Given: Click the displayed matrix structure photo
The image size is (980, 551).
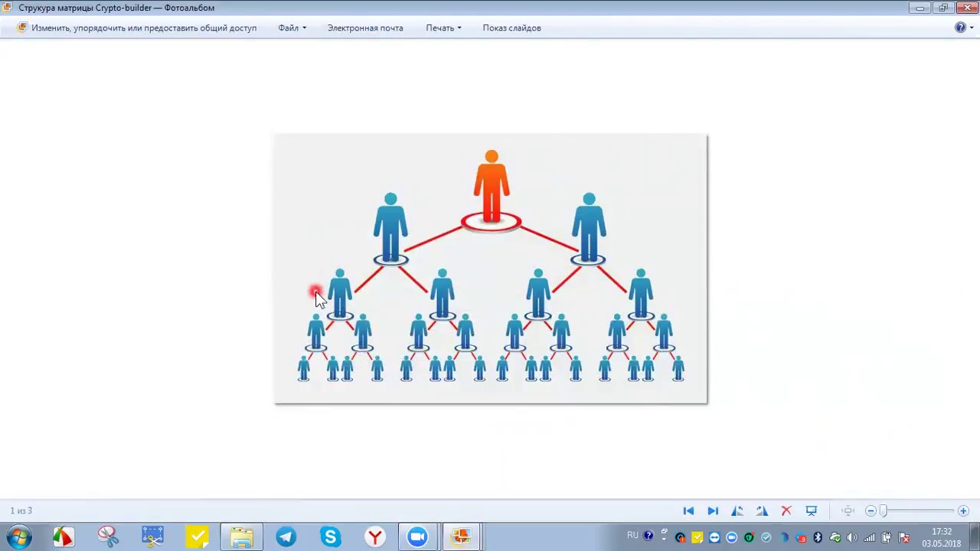Looking at the screenshot, I should (491, 269).
